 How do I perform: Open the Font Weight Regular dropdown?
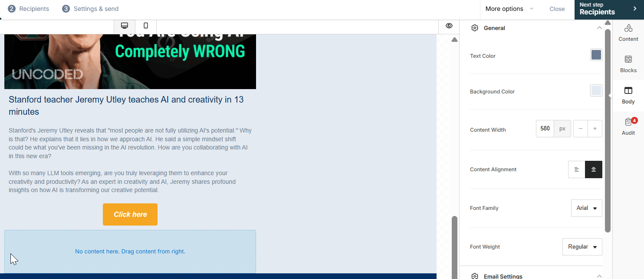[582, 247]
